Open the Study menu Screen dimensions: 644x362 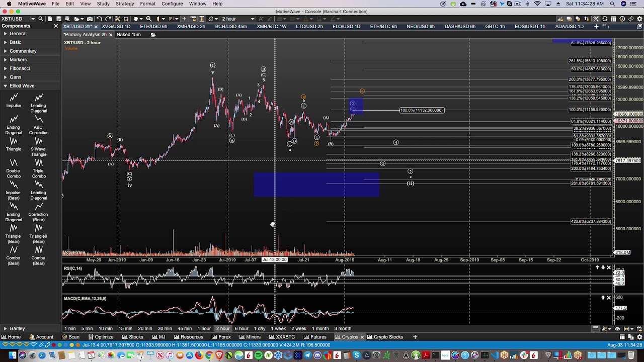103,4
